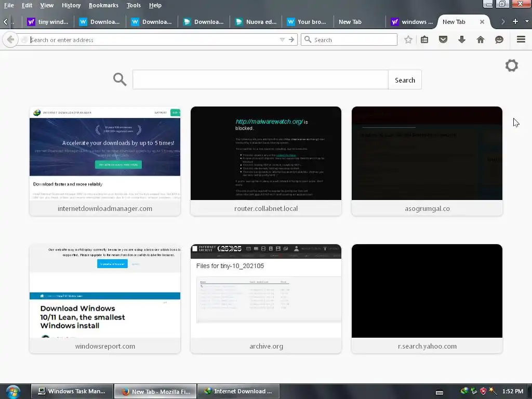Open the r.search.yahoo.com tile

click(427, 299)
